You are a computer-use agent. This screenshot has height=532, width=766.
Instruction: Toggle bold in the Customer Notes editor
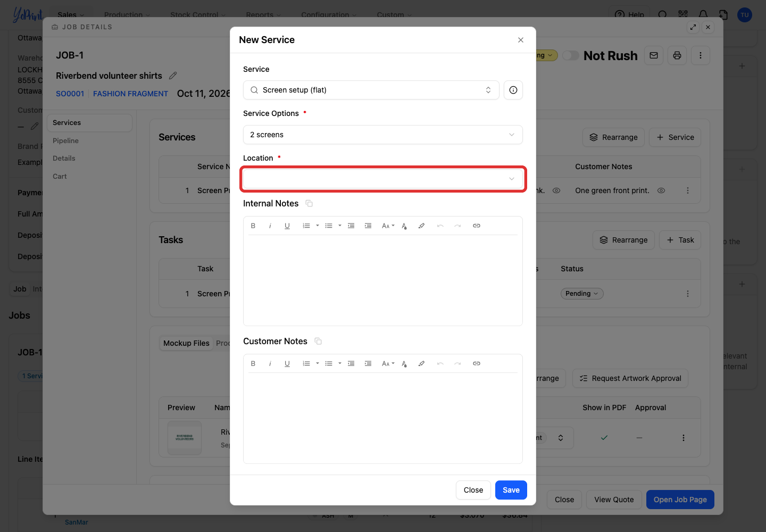[x=253, y=363]
